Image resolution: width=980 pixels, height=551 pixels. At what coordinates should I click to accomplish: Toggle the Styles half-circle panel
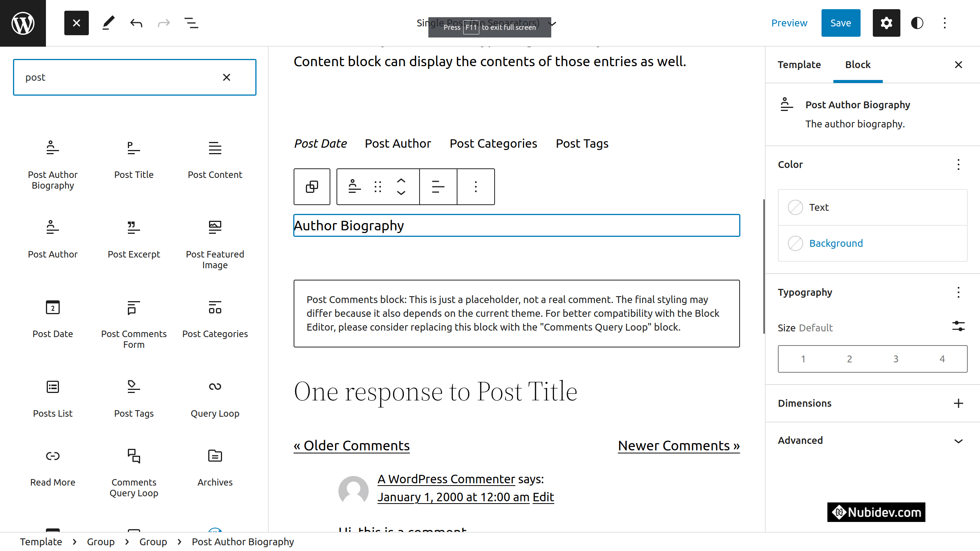(x=917, y=23)
